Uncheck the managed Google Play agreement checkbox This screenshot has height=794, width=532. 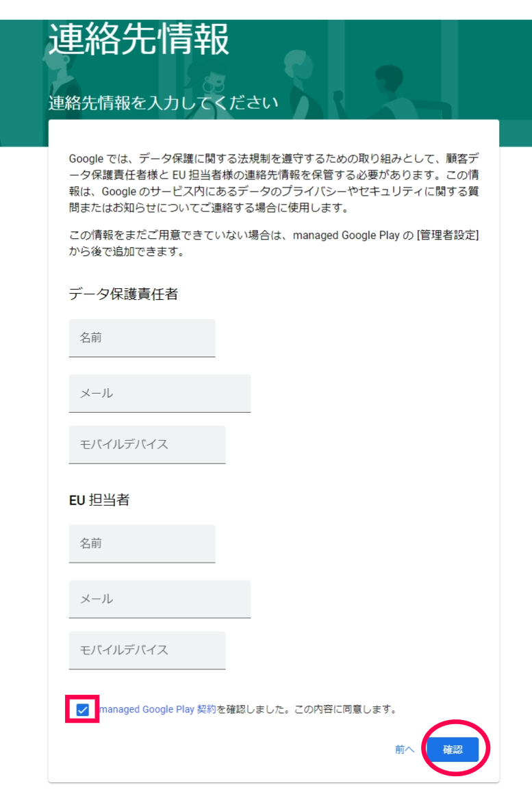coord(83,709)
